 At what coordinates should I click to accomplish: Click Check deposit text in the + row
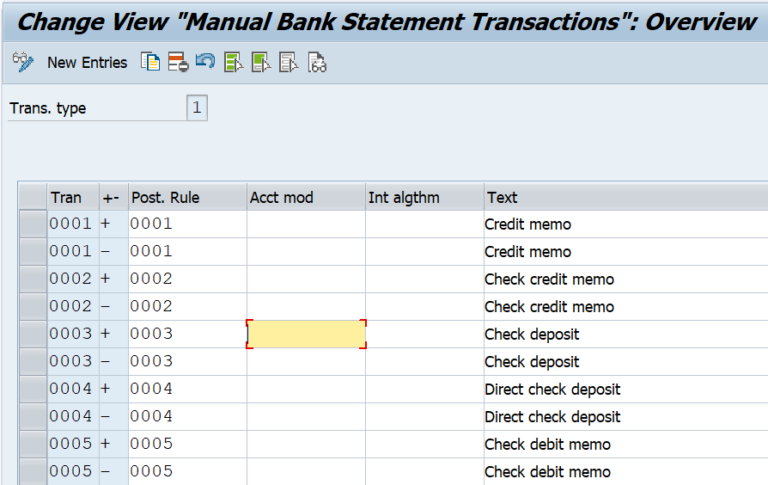click(531, 335)
